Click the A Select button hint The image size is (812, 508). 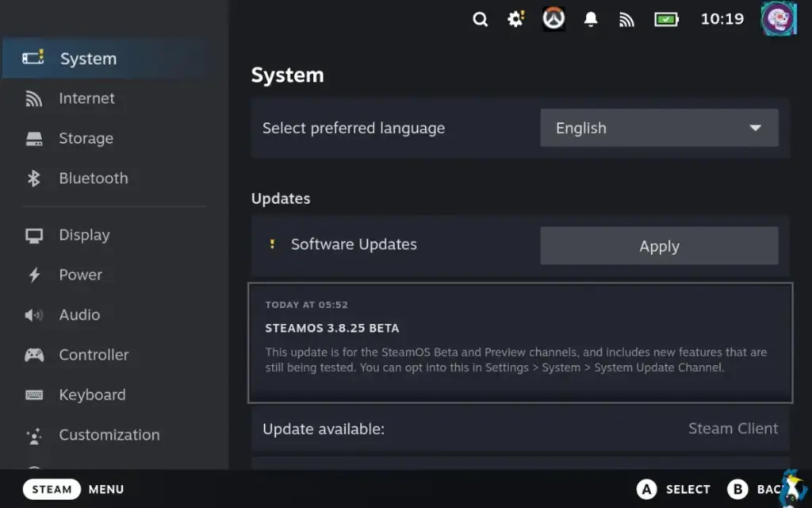click(672, 489)
